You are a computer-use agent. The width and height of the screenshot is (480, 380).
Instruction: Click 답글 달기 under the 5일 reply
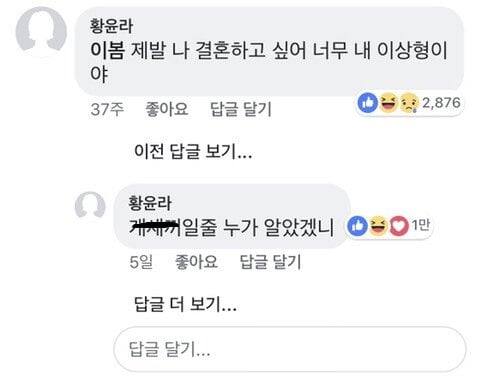coord(270,262)
